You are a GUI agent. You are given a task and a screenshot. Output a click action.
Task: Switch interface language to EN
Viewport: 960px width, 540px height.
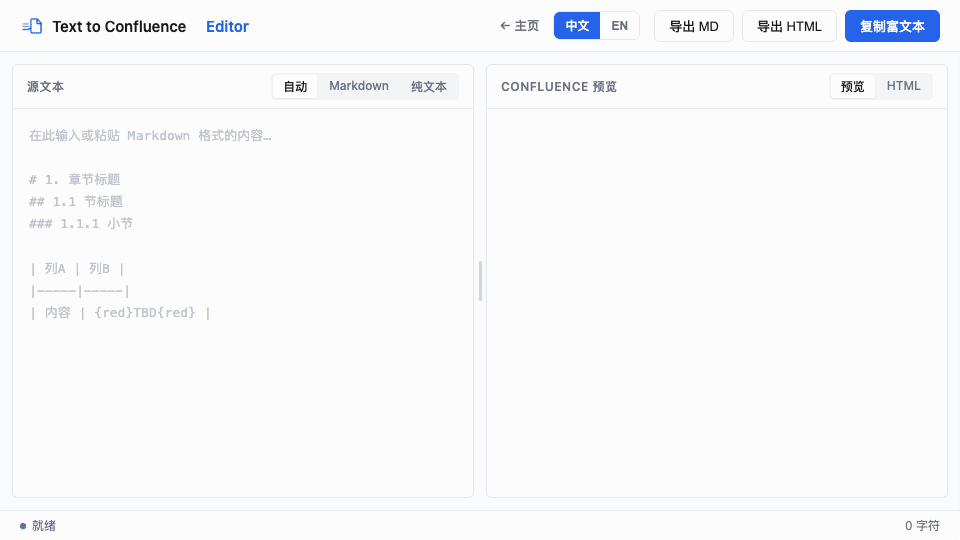620,26
